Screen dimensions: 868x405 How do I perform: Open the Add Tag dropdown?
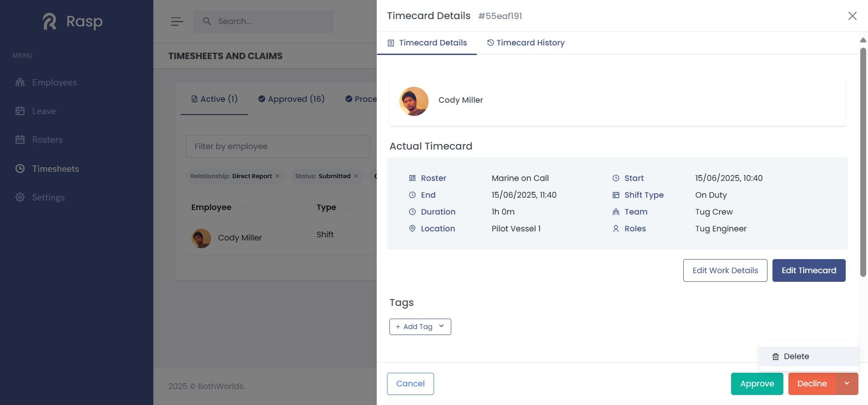[x=420, y=327]
